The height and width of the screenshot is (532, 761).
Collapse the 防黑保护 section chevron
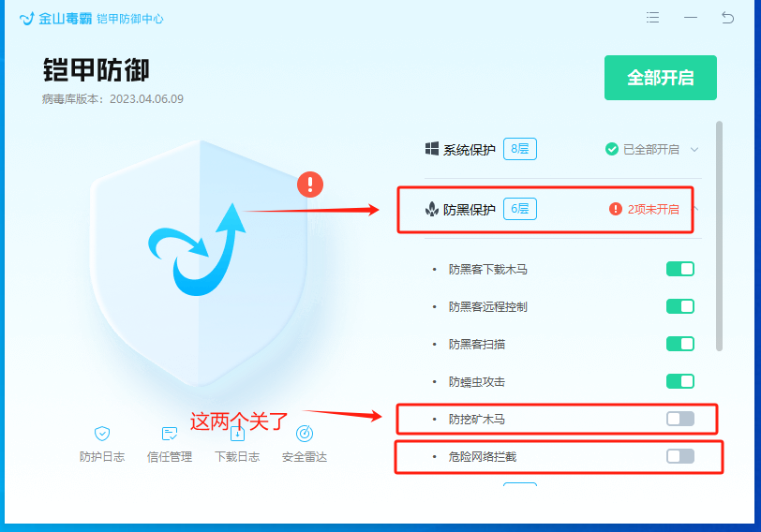(694, 209)
